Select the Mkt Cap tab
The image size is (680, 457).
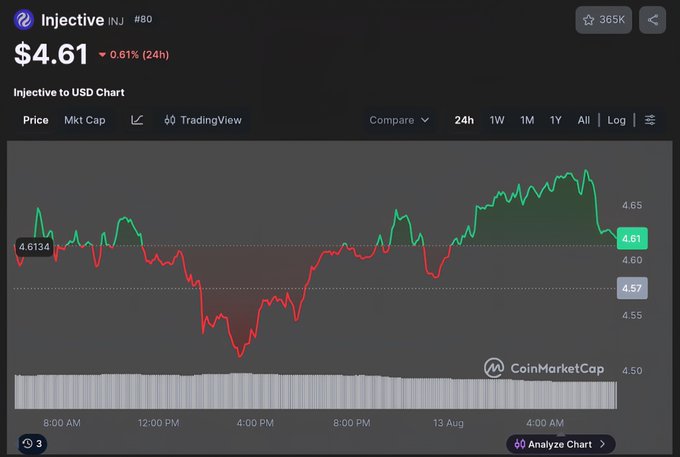pyautogui.click(x=85, y=120)
